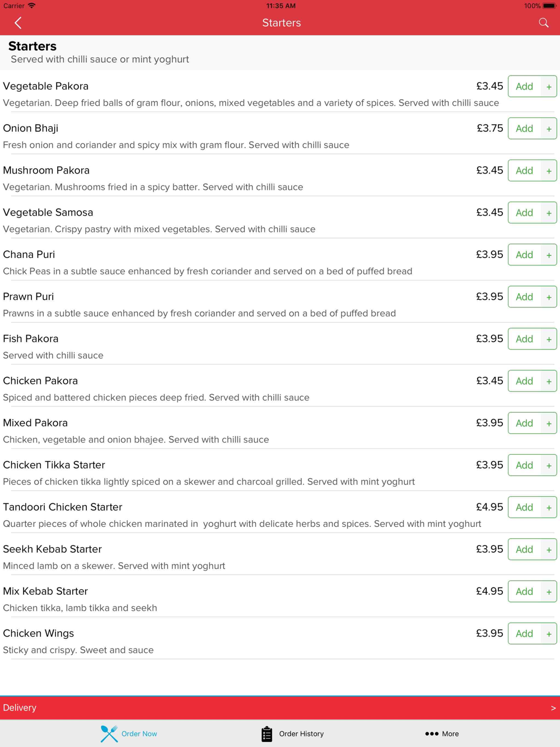Click the plus icon for Vegetable Pakora
The height and width of the screenshot is (747, 560).
(x=549, y=87)
